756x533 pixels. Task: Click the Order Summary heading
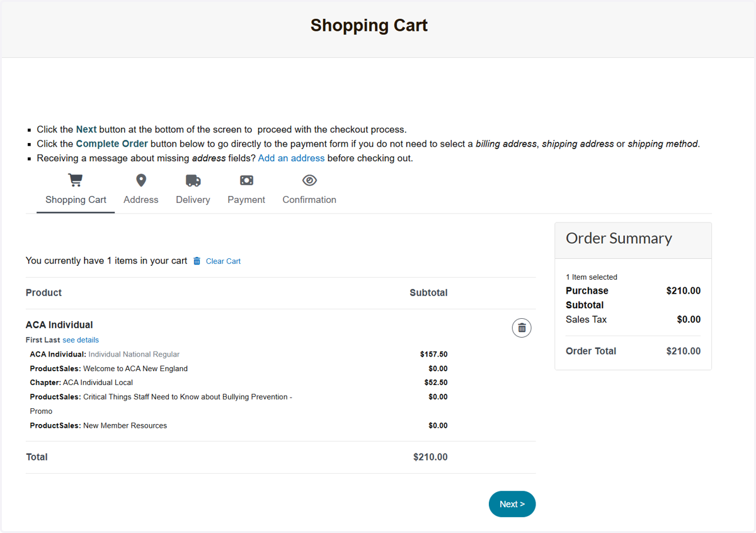(x=619, y=238)
